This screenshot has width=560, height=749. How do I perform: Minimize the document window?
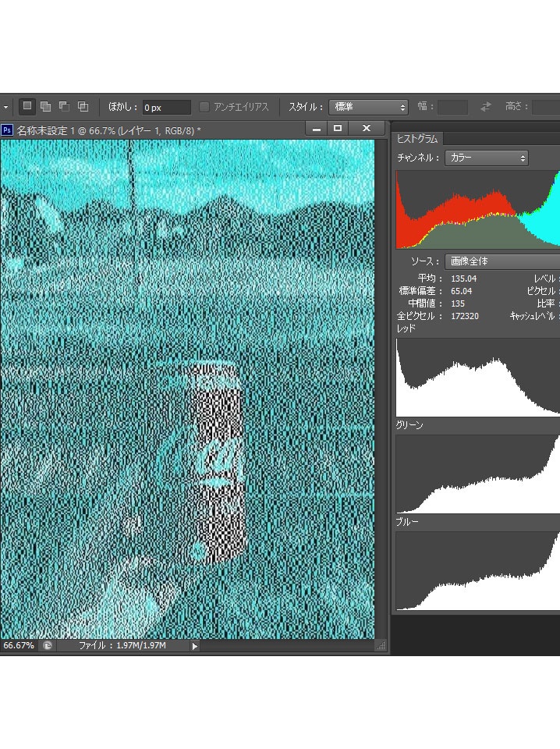click(x=316, y=128)
